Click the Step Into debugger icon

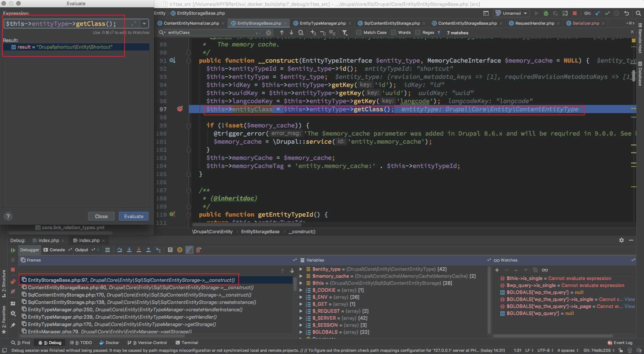129,250
